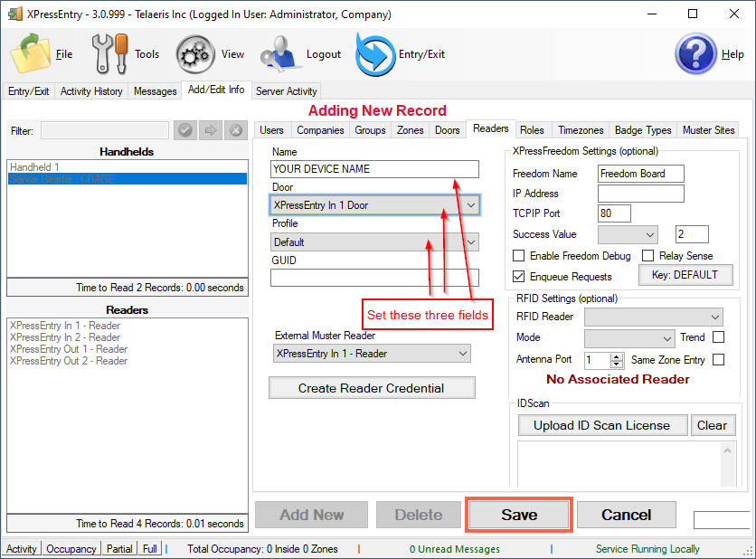Switch to the Activity History tab
The height and width of the screenshot is (559, 756).
point(91,91)
